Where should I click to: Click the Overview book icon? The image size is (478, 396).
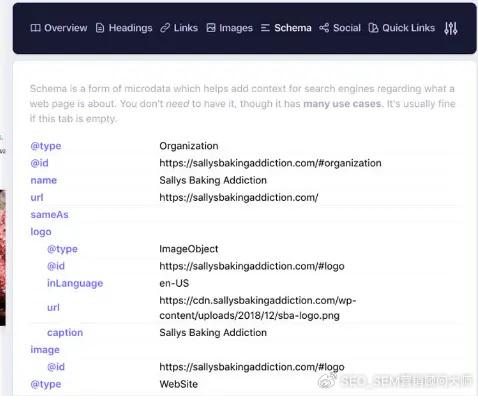(35, 28)
